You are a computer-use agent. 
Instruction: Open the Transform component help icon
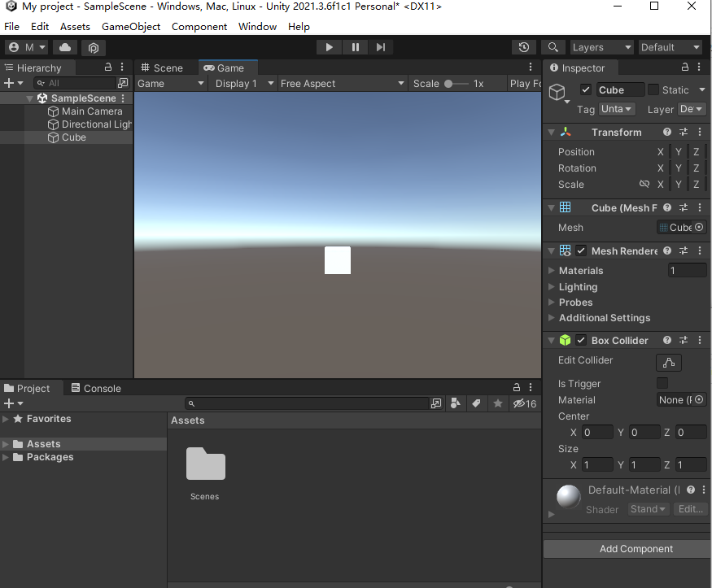tap(667, 132)
